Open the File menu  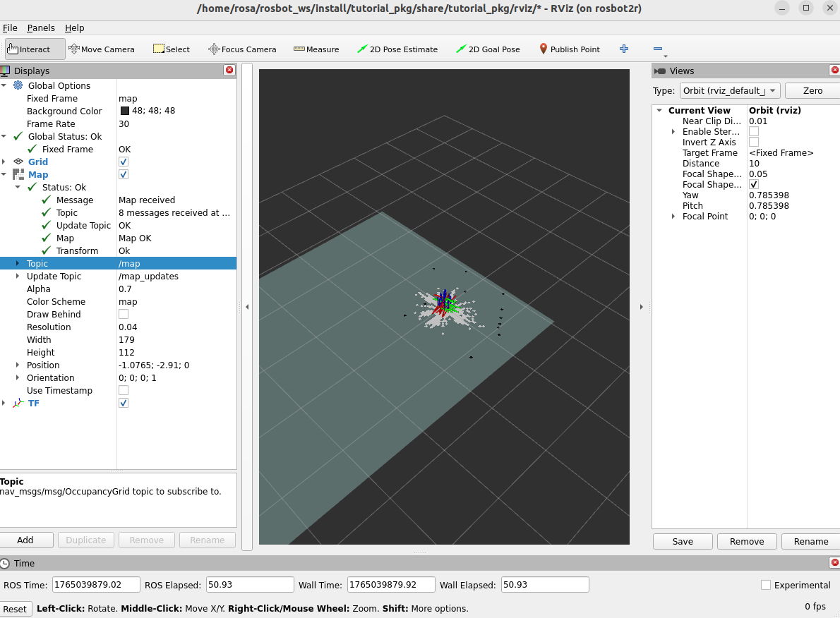10,28
